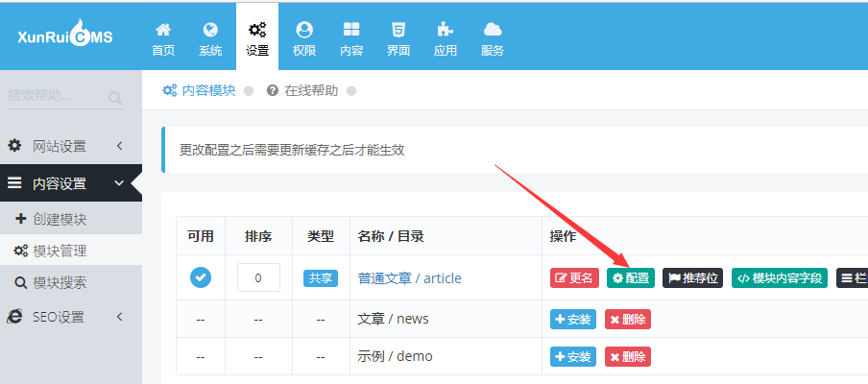The image size is (868, 384).
Task: Open the 权限 permissions tab
Action: point(304,39)
